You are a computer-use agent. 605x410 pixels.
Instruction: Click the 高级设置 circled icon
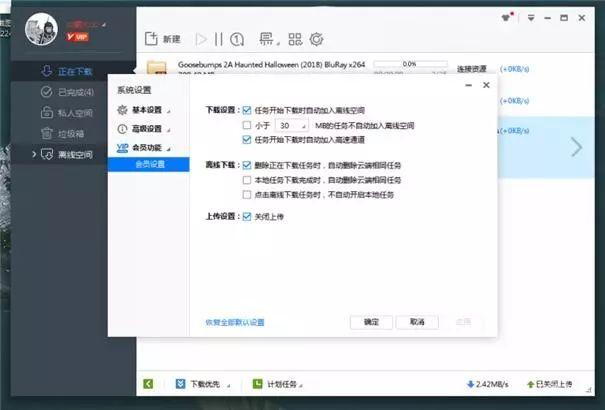pos(122,129)
